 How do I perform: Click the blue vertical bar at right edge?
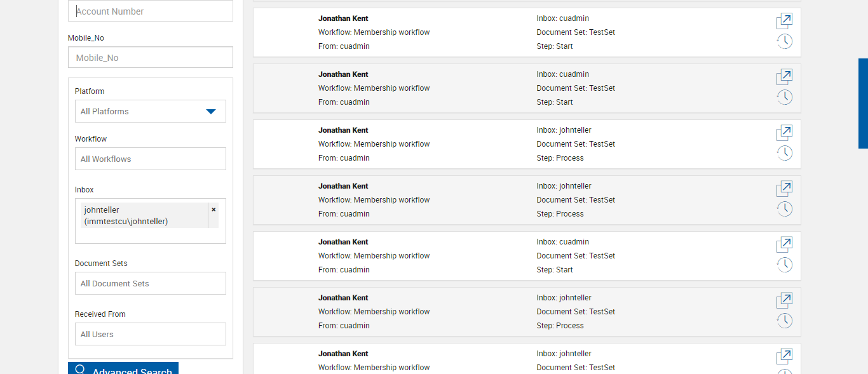pos(863,104)
